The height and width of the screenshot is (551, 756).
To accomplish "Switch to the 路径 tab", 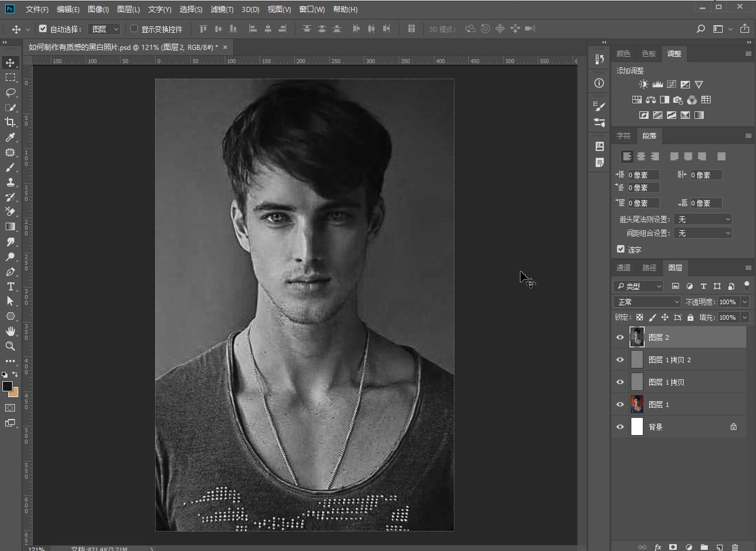I will (x=649, y=268).
